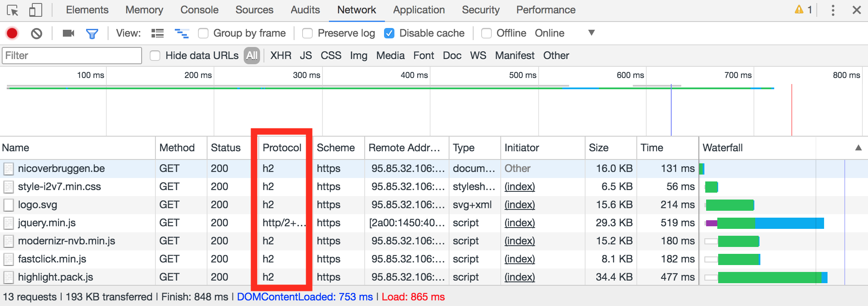
Task: Filter requests by WS
Action: click(478, 56)
